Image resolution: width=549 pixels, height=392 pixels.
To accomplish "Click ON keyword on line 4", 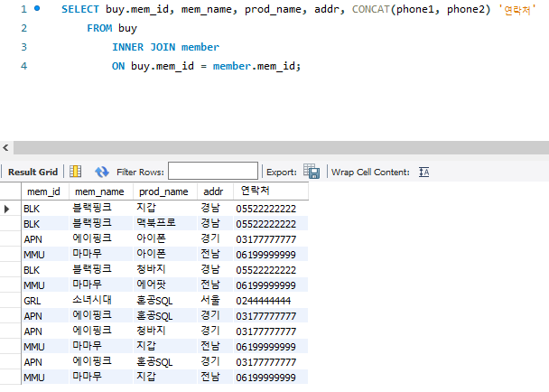I will tap(118, 66).
